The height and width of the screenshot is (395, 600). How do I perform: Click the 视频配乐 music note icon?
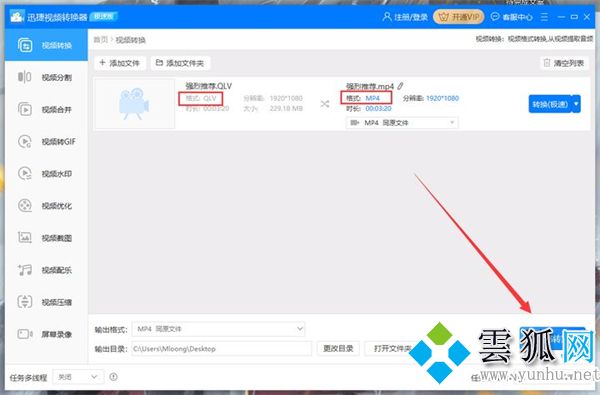[x=25, y=270]
